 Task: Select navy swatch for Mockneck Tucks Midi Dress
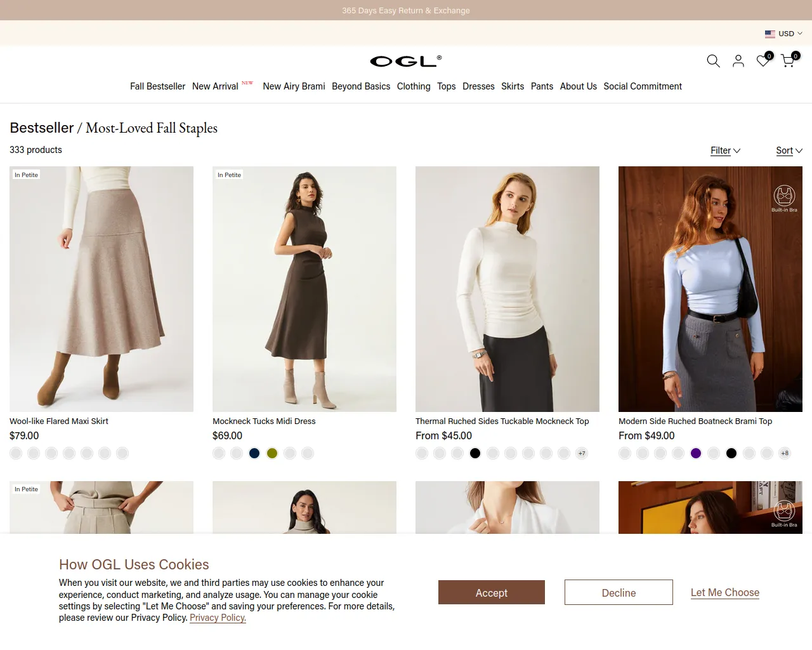click(x=254, y=453)
